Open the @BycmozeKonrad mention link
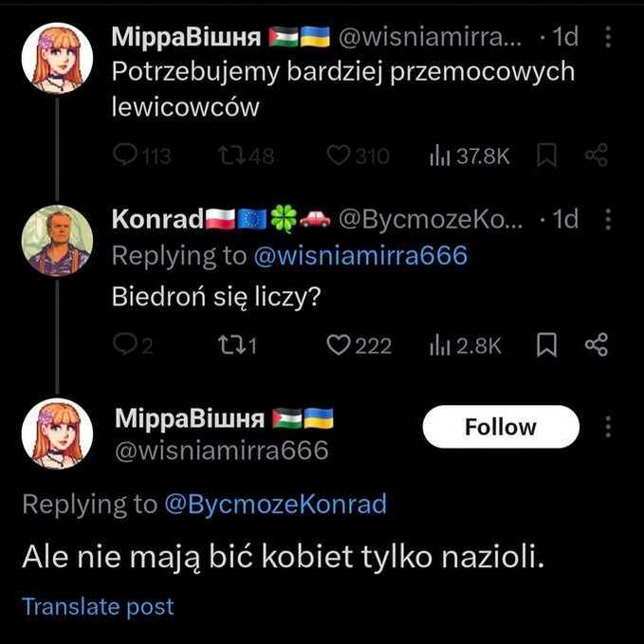The width and height of the screenshot is (644, 644). coord(276,504)
